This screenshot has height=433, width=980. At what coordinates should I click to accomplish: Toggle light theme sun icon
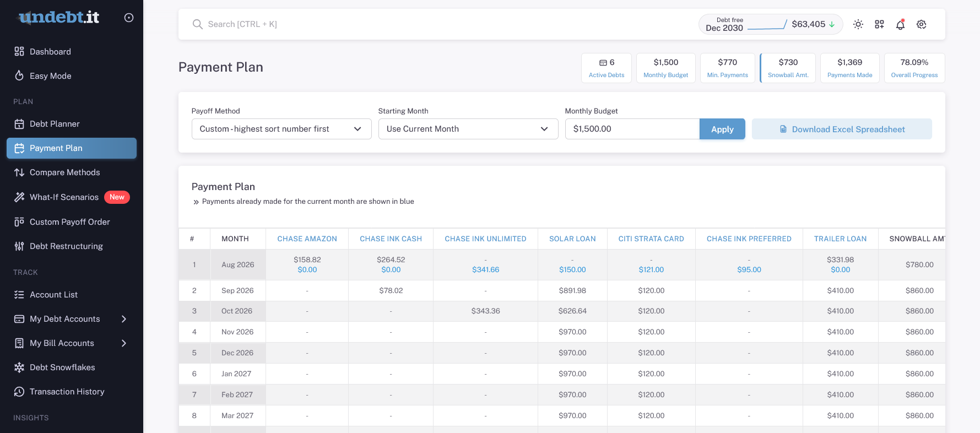[858, 24]
